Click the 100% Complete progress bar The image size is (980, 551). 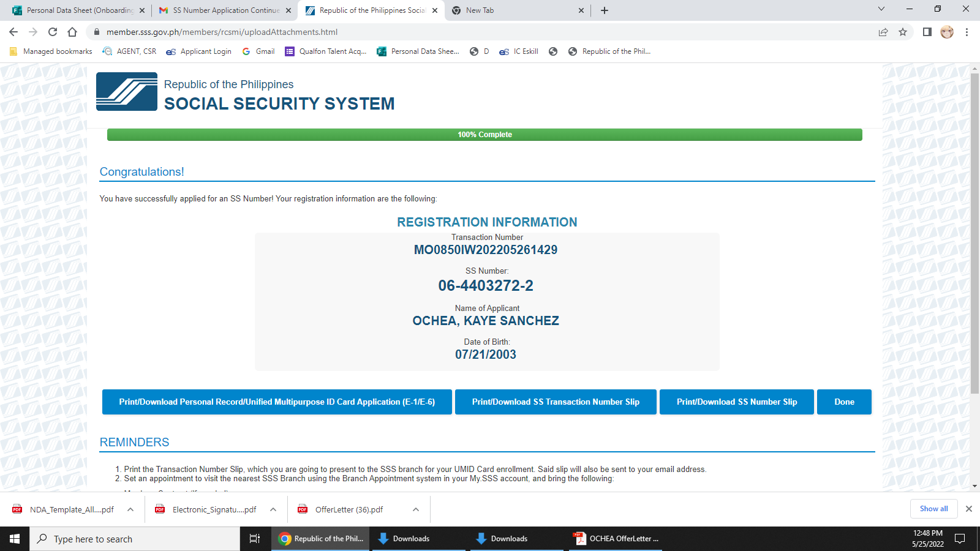point(484,135)
